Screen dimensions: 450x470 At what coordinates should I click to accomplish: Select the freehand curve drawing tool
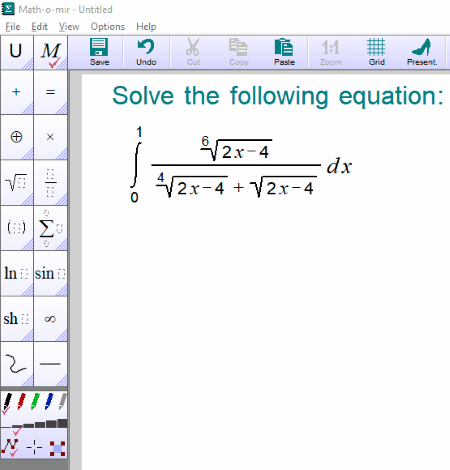tap(17, 364)
